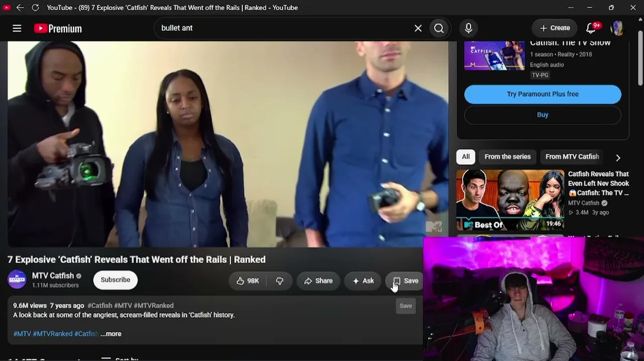Click the blue #MTV hashtag link
This screenshot has width=644, height=361.
pos(22,334)
